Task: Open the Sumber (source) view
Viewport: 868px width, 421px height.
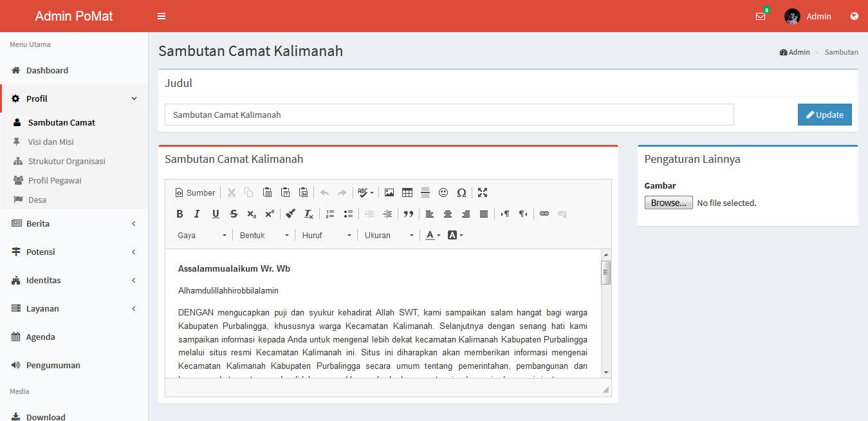Action: 194,192
